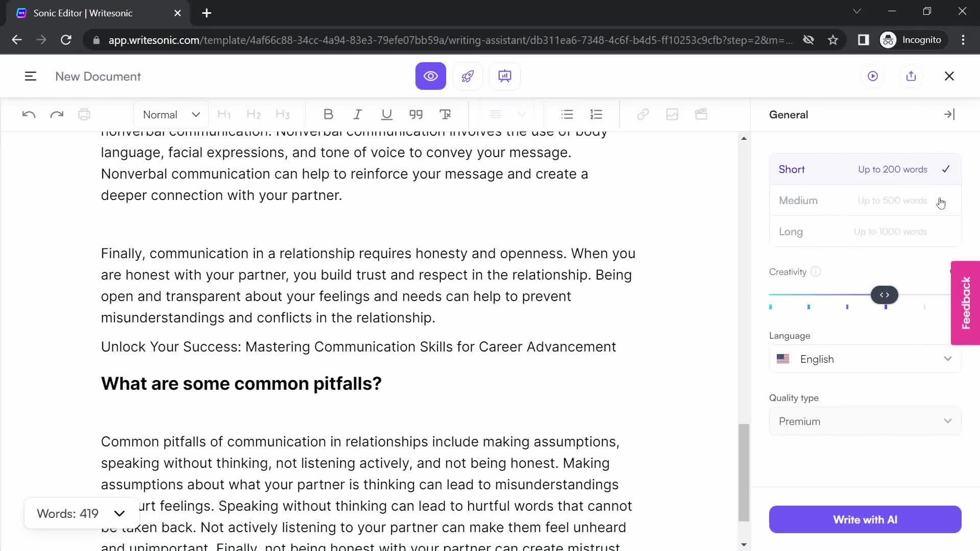Open the Feedback side tab
This screenshot has height=551, width=980.
pos(965,303)
